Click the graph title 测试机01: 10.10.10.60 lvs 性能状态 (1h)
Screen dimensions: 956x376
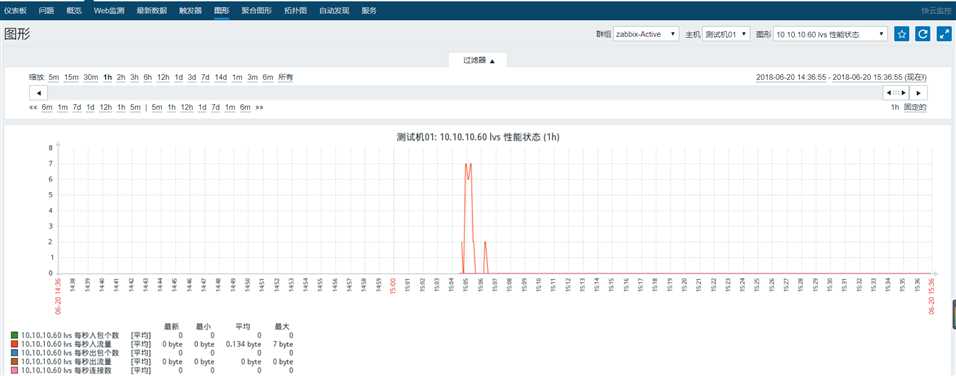477,137
